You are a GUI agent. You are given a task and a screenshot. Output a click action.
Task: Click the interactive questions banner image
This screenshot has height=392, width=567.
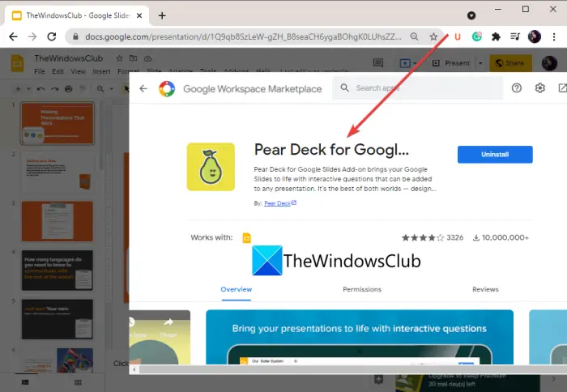[360, 337]
